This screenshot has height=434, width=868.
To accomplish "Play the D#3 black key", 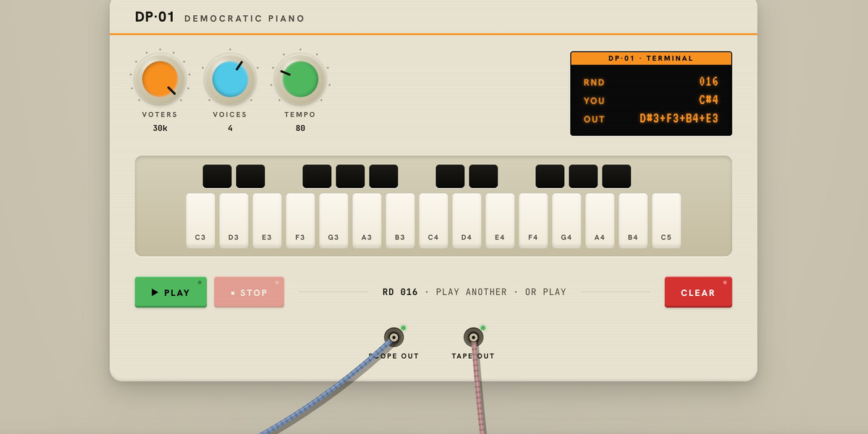I will point(250,176).
